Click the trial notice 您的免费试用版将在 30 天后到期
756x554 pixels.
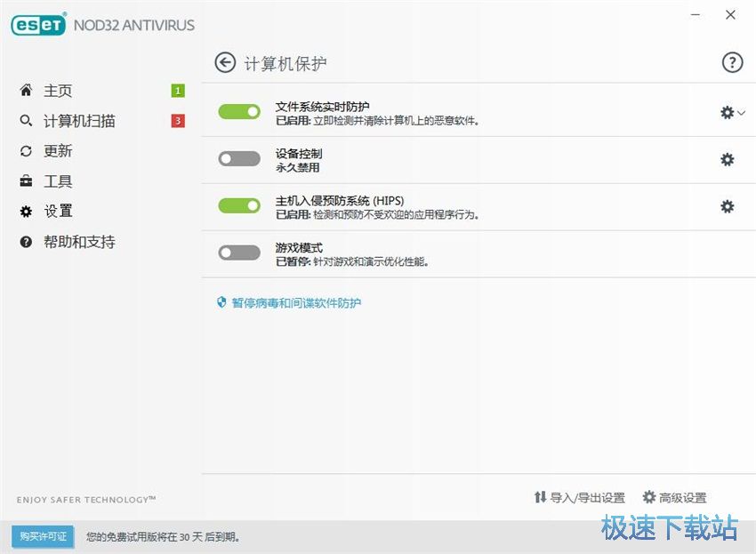[x=163, y=536]
